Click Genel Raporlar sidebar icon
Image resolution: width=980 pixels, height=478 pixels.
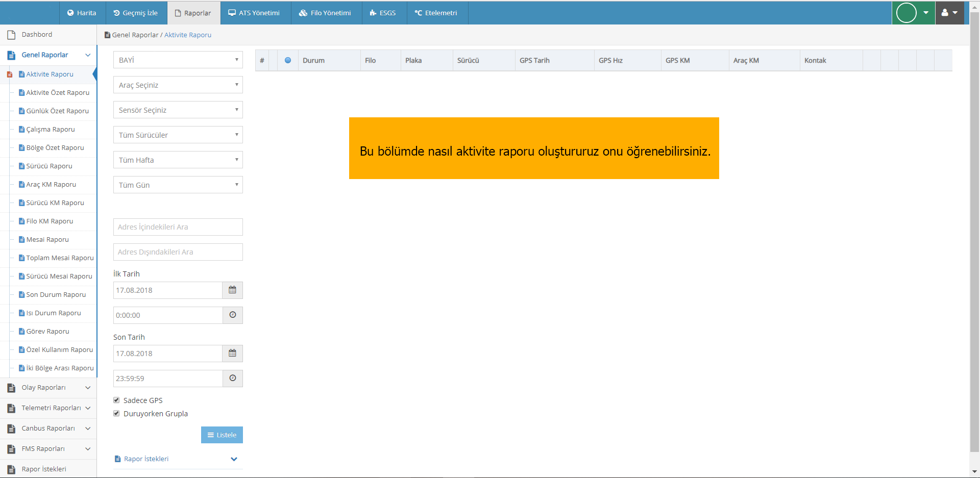tap(11, 55)
